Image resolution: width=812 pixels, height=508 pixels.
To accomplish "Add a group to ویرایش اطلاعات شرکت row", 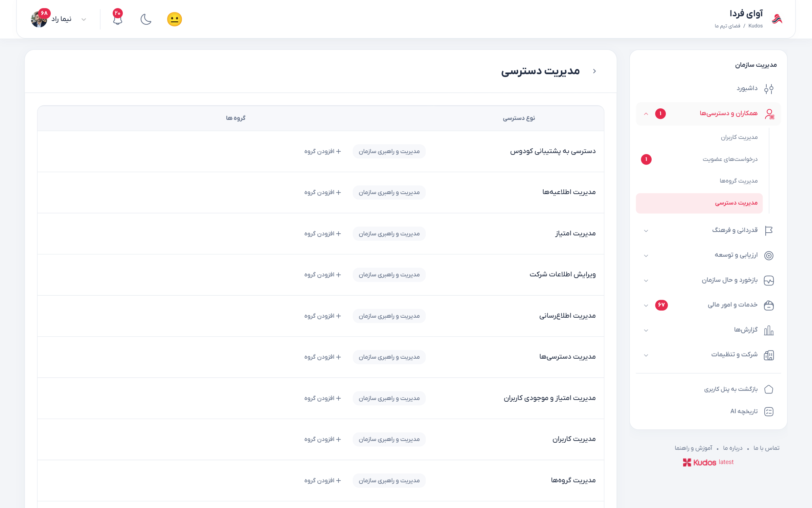I will pyautogui.click(x=322, y=275).
